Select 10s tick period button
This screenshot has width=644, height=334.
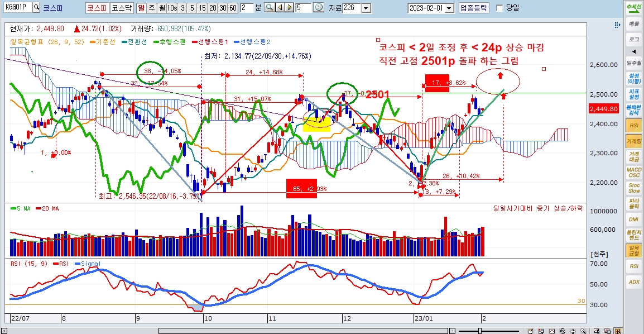click(x=172, y=8)
